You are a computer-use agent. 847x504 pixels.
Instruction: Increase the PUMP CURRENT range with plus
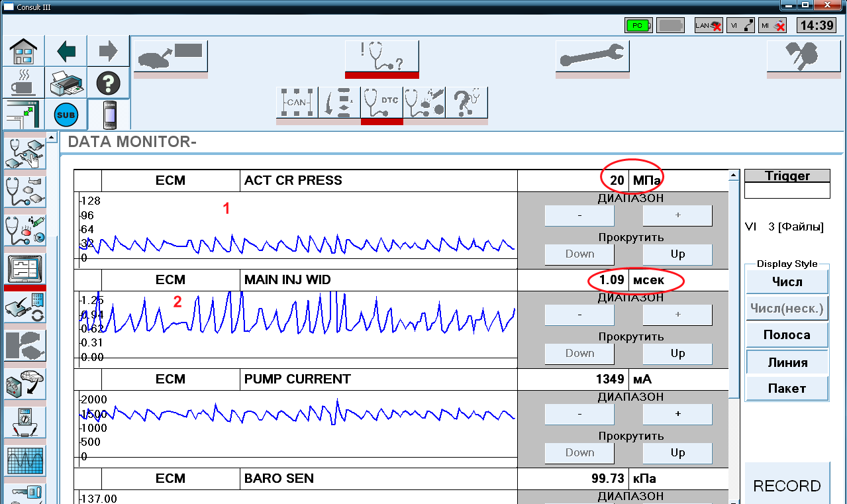[x=677, y=414]
